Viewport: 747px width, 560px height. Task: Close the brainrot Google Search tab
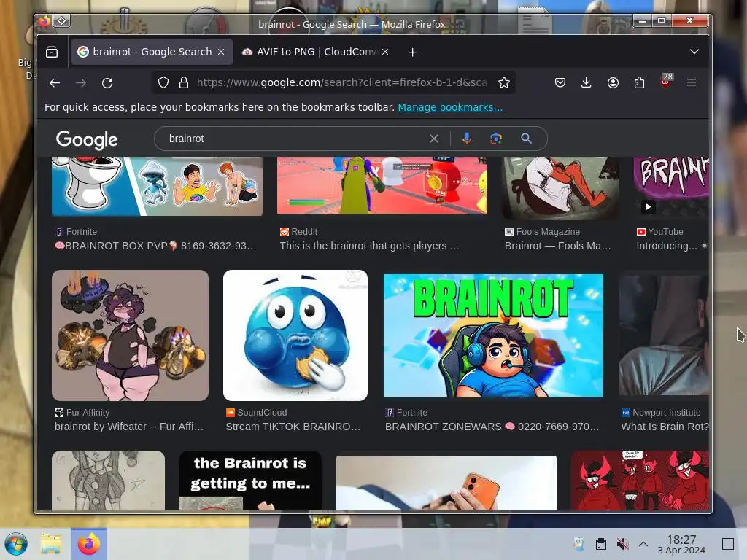(x=221, y=52)
